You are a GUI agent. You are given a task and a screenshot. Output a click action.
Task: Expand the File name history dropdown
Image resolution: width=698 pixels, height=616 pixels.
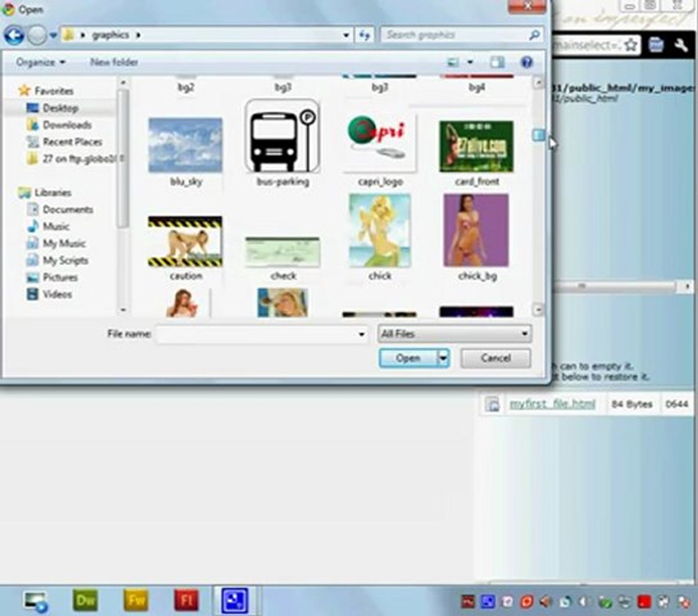click(362, 334)
